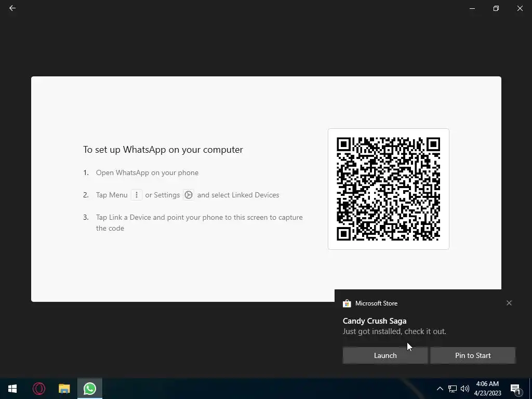Go back using the arrow in WhatsApp
This screenshot has width=532, height=399.
point(12,8)
